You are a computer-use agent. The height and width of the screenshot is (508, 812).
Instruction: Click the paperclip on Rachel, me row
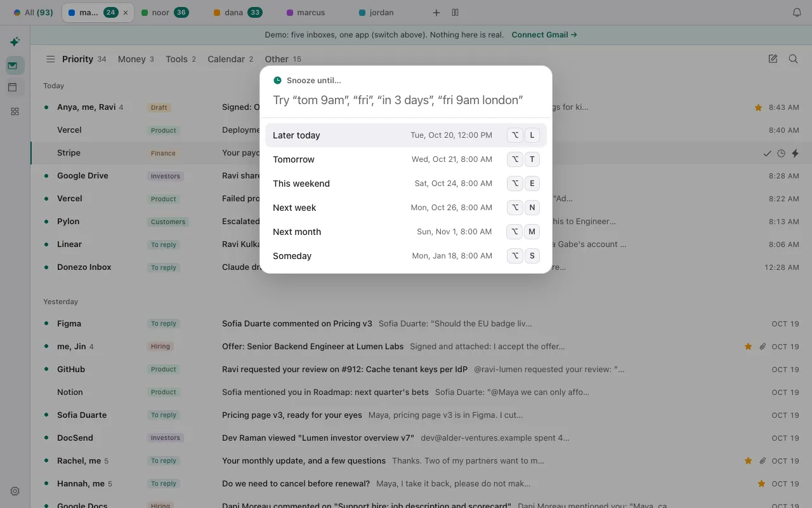763,461
